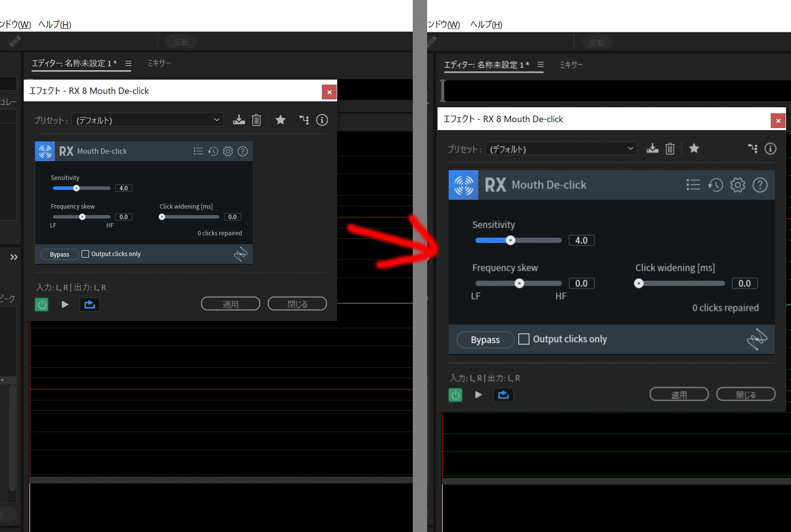Click Click widening slider in right plugin
Screen dimensions: 791x532
coord(680,283)
